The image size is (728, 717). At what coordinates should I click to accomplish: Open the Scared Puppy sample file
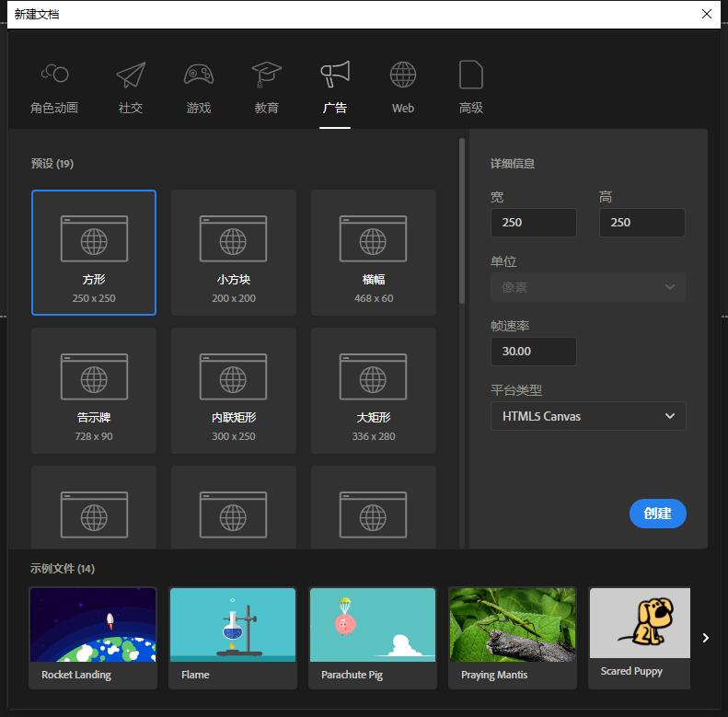tap(640, 638)
